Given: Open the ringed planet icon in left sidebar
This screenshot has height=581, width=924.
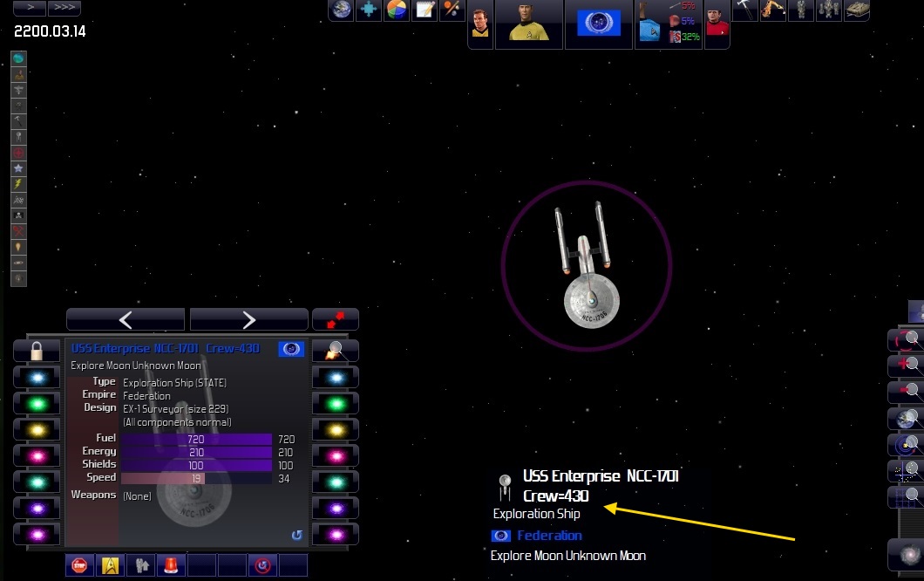Looking at the screenshot, I should (x=18, y=263).
